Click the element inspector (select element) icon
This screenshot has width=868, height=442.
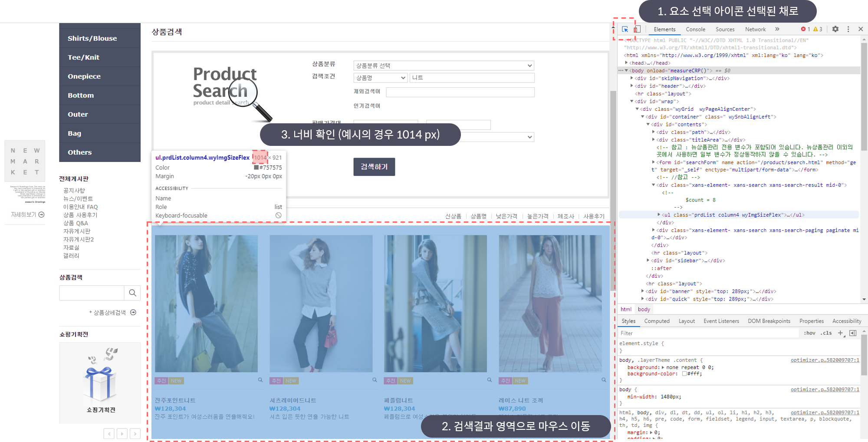pos(625,30)
